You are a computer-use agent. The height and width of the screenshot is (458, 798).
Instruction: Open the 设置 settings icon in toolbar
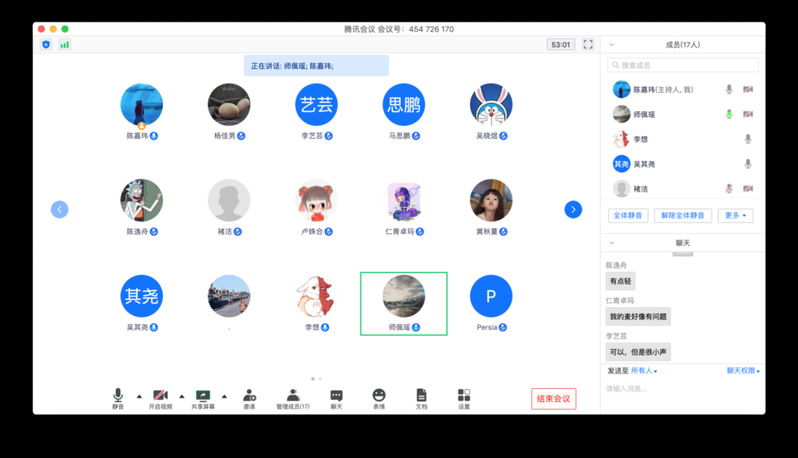point(463,397)
